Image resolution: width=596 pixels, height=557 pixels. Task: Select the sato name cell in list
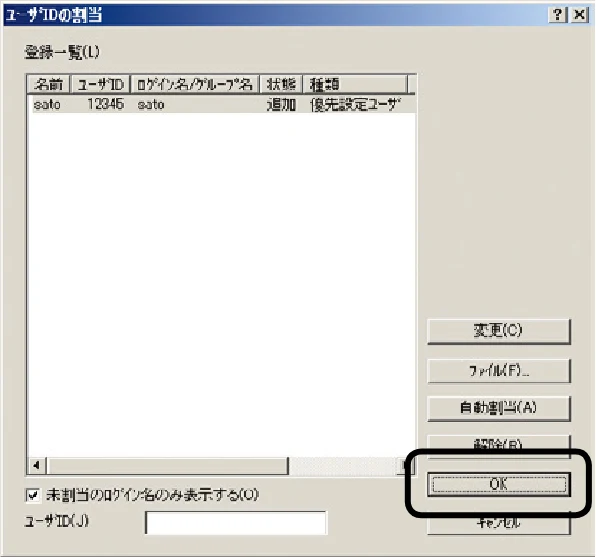(x=47, y=104)
